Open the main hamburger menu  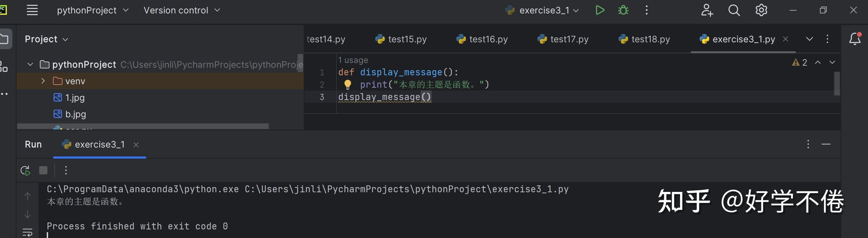tap(32, 10)
